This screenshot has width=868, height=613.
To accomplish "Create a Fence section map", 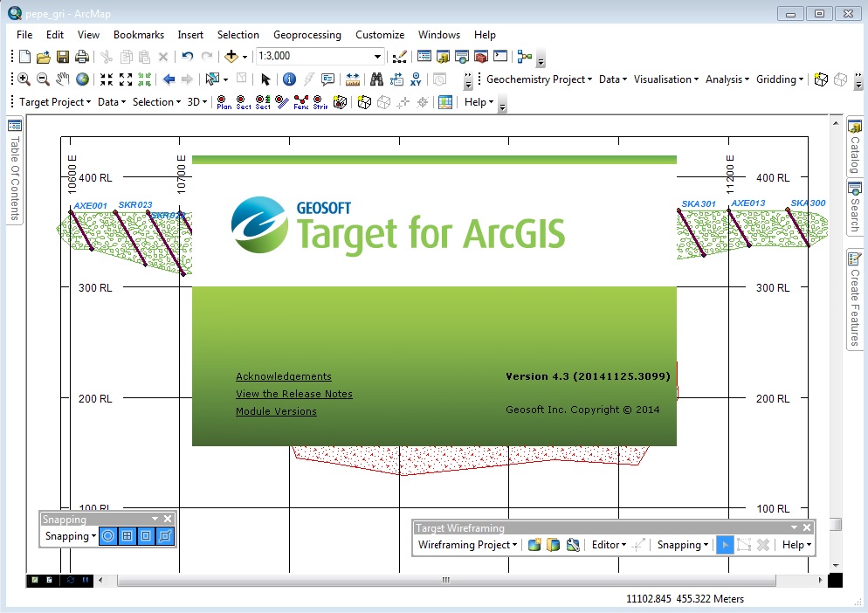I will point(301,102).
